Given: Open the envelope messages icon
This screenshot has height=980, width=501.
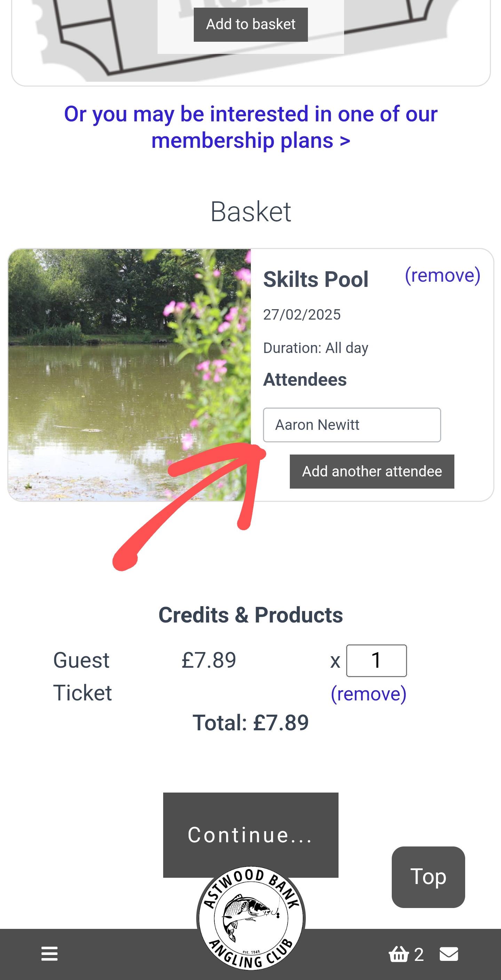Looking at the screenshot, I should pyautogui.click(x=449, y=954).
